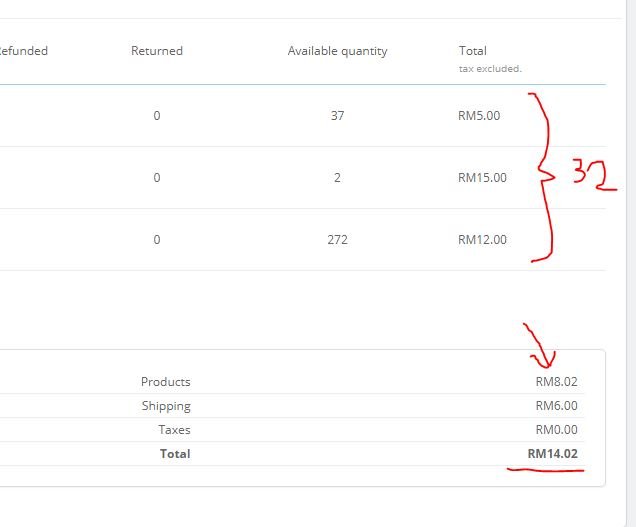636x527 pixels.
Task: Click the returned 0 in the RM15.00 row
Action: click(157, 178)
